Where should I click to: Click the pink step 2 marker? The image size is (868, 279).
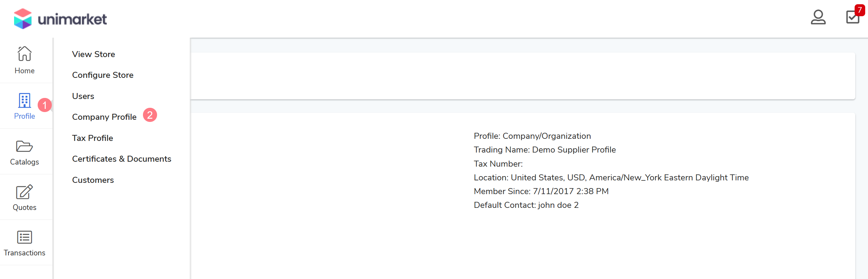coord(150,115)
